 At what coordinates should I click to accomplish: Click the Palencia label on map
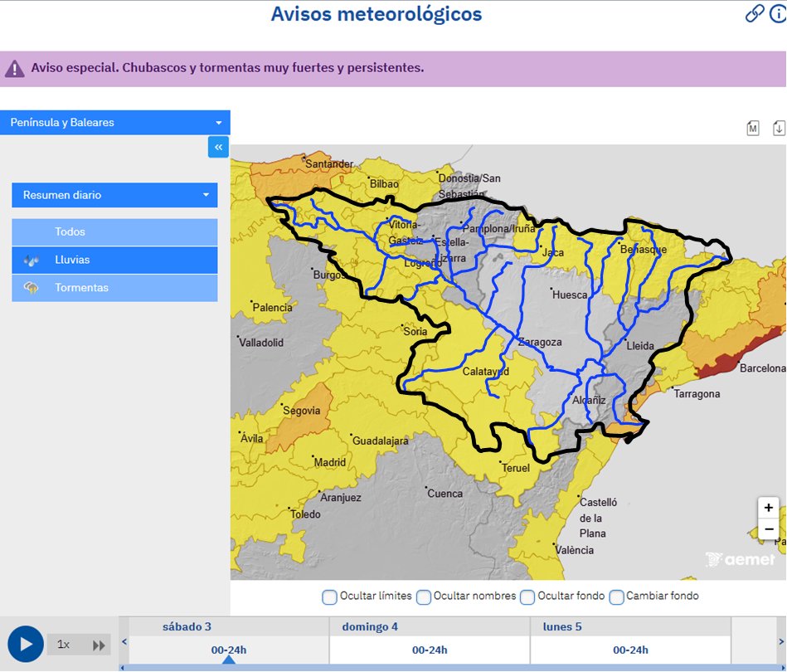pyautogui.click(x=273, y=308)
